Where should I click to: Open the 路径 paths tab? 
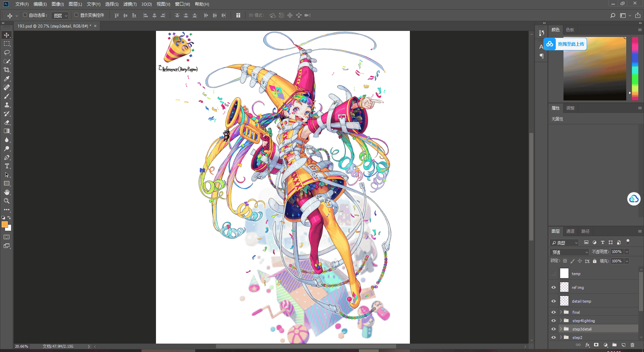pos(585,231)
